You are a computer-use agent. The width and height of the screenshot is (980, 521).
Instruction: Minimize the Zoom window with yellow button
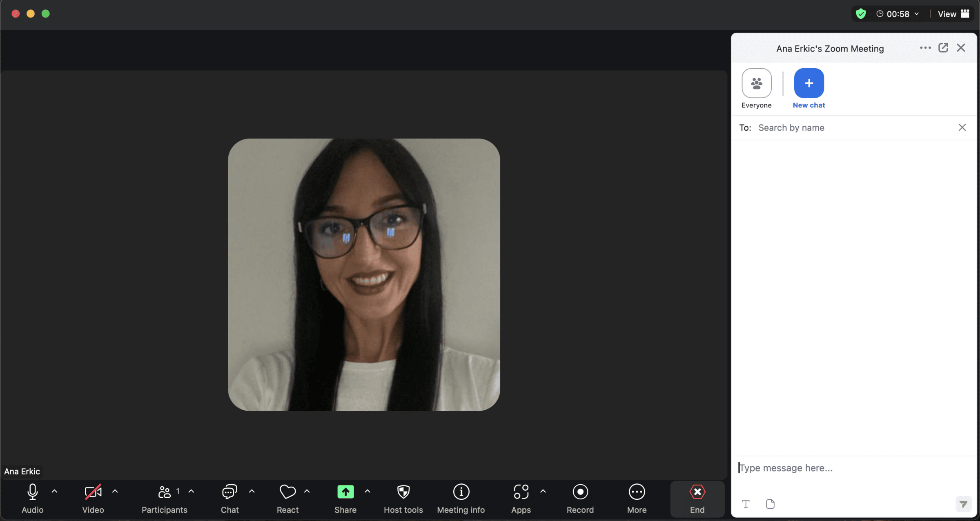31,13
